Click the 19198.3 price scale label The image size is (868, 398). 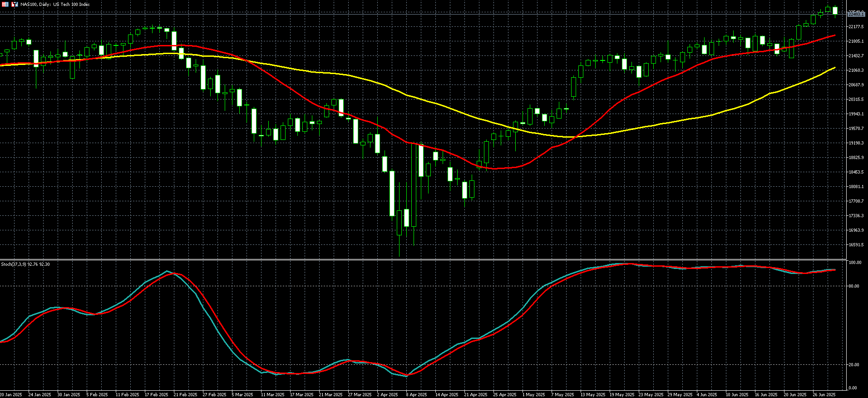click(x=856, y=143)
